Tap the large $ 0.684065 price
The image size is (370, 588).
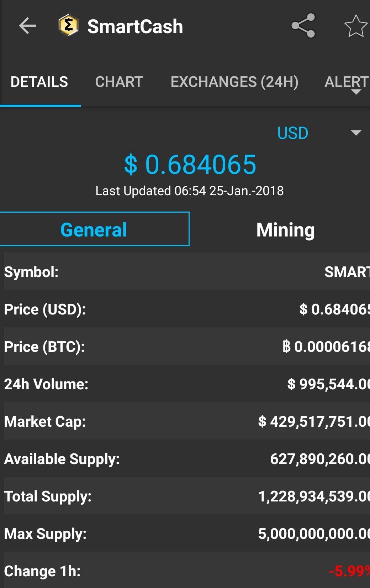pyautogui.click(x=190, y=165)
